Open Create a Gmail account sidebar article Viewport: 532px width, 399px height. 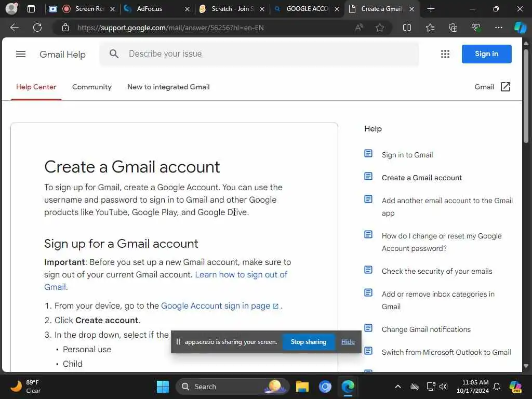tap(422, 178)
